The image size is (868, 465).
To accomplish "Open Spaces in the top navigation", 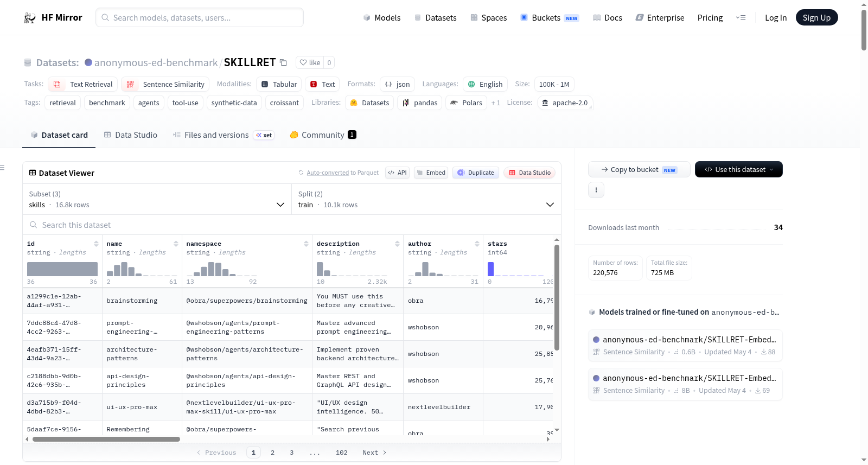I will click(488, 18).
